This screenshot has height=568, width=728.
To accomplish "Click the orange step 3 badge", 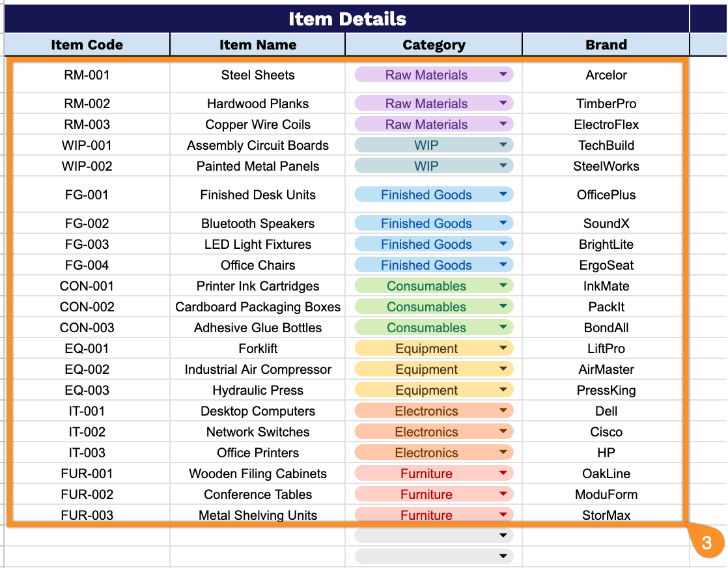I will (x=706, y=541).
